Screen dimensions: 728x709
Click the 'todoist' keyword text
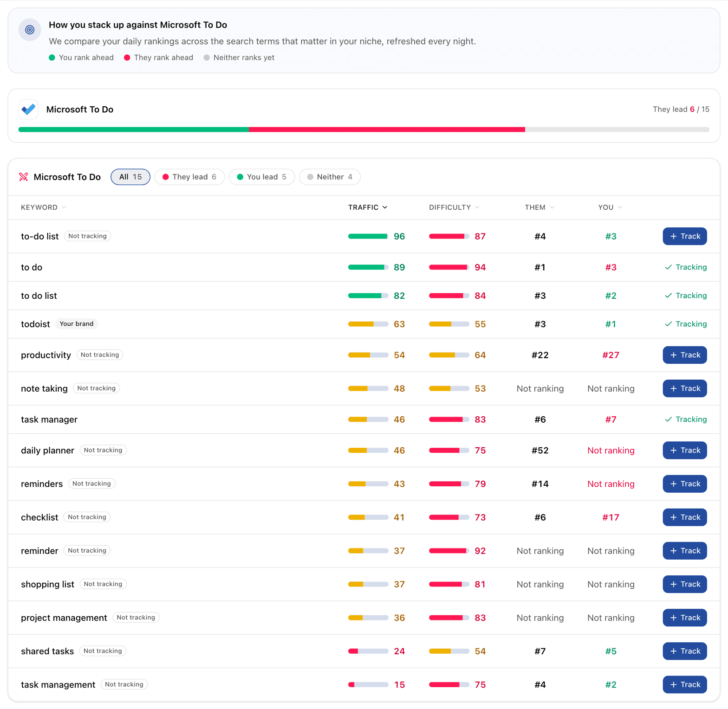coord(35,324)
